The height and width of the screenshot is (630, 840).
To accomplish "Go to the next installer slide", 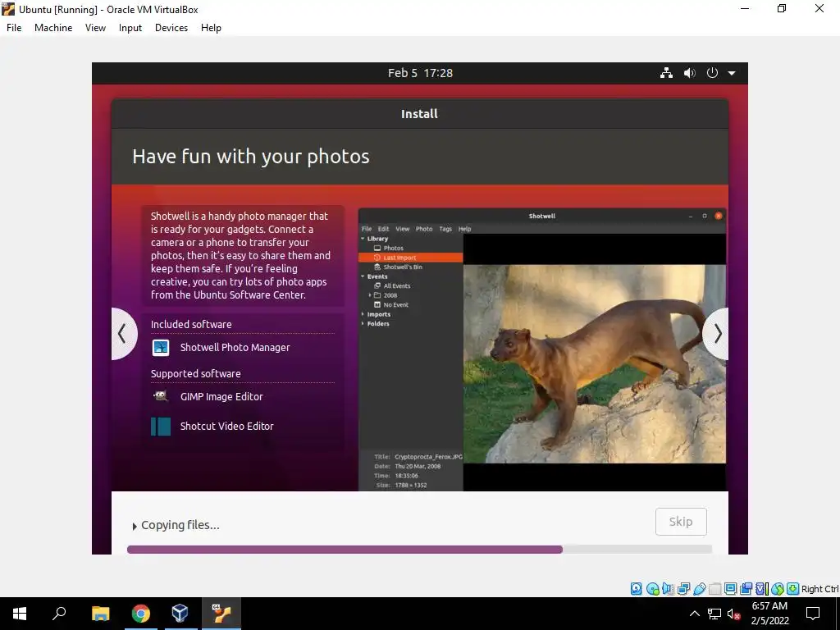I will coord(717,334).
